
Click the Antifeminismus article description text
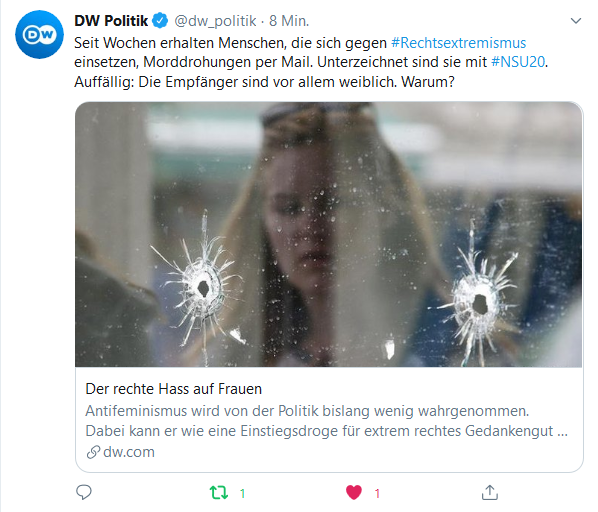(326, 421)
